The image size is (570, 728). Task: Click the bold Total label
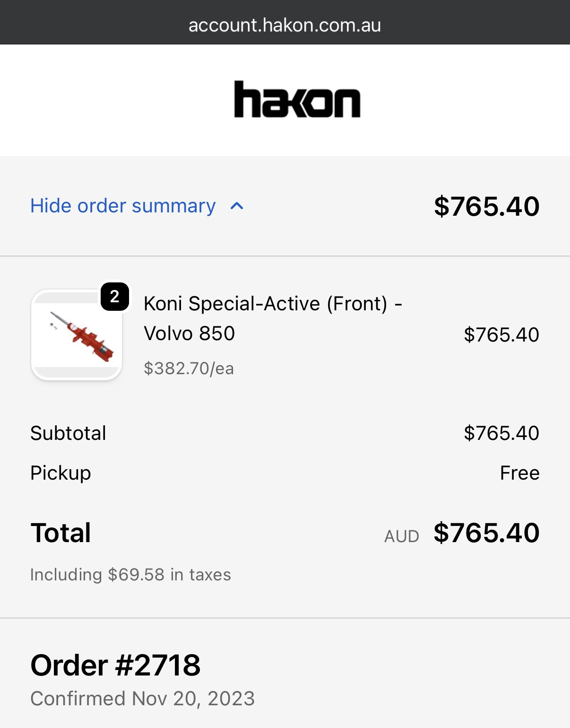(60, 533)
